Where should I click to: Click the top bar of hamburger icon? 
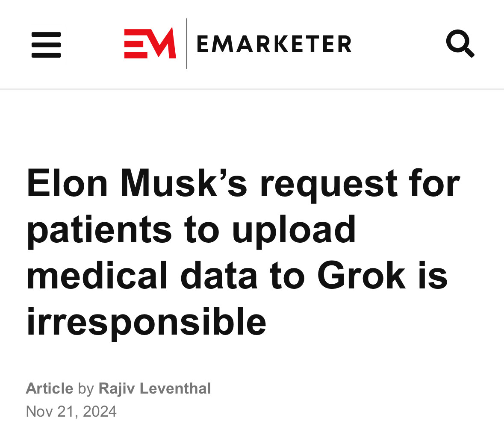click(46, 34)
